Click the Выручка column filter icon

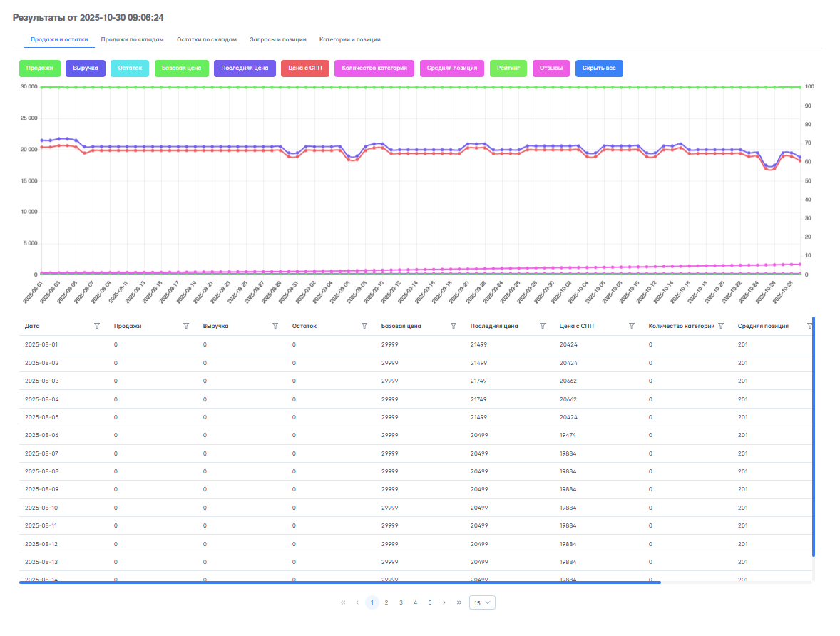pyautogui.click(x=275, y=326)
